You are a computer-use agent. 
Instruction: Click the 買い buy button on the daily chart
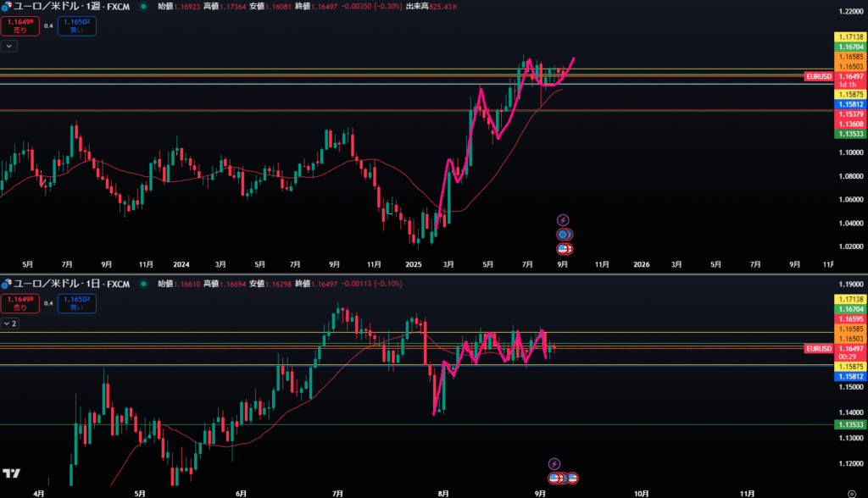(x=77, y=303)
